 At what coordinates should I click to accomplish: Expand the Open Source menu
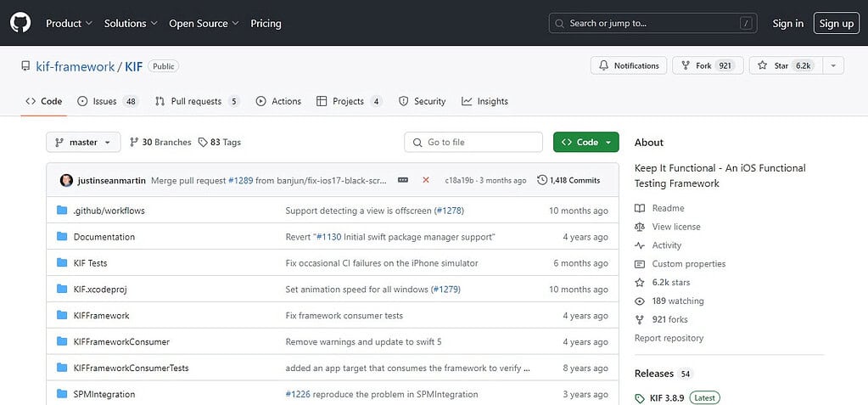click(204, 23)
